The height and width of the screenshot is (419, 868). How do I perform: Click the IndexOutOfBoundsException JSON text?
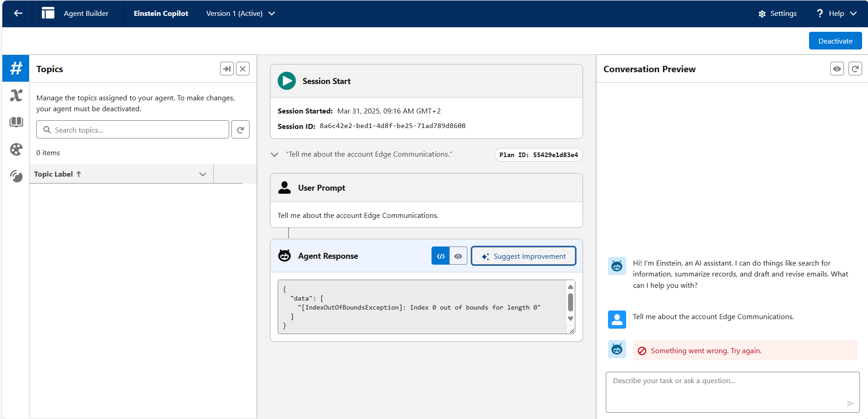(x=419, y=308)
